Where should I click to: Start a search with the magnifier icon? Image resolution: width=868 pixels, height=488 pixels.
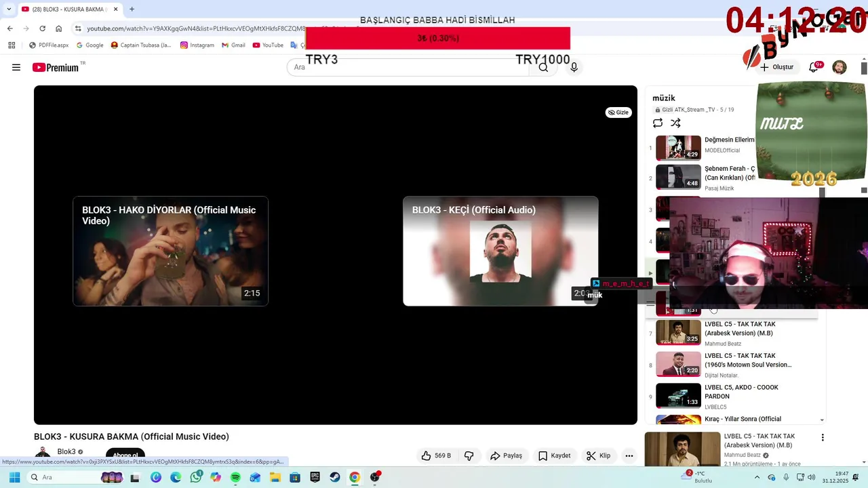click(x=543, y=67)
